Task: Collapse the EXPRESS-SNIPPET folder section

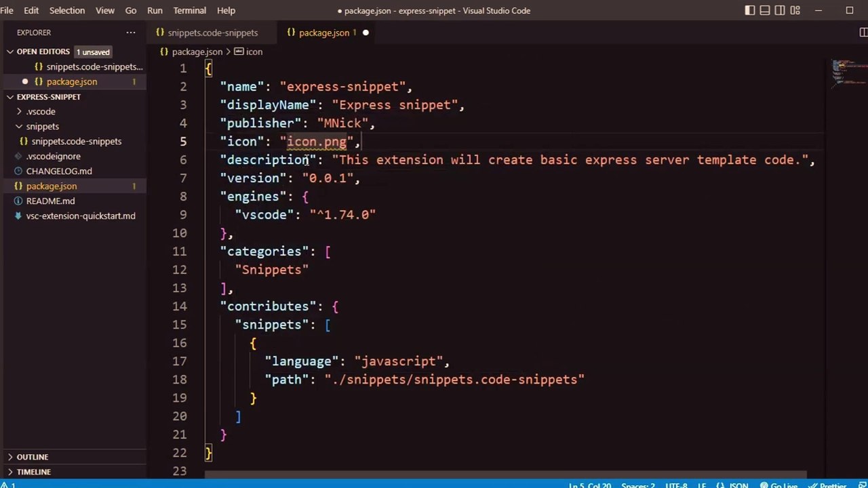Action: [10, 96]
